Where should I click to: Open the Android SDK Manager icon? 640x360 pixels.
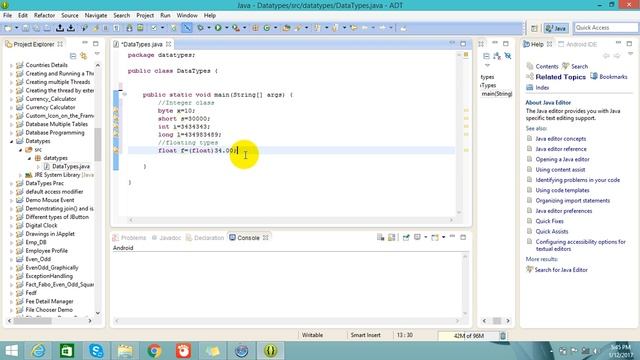(129, 28)
